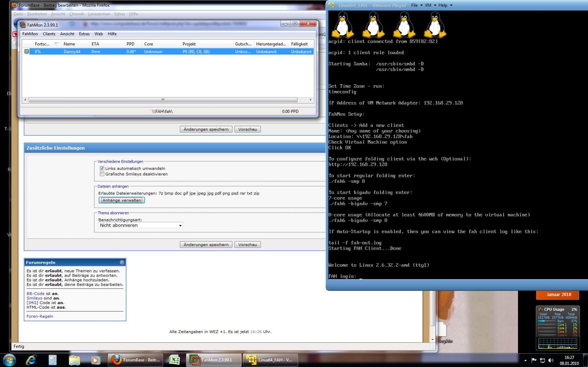588x367 pixels.
Task: Open the Bearbeiten menu in Firefox
Action: (x=37, y=14)
